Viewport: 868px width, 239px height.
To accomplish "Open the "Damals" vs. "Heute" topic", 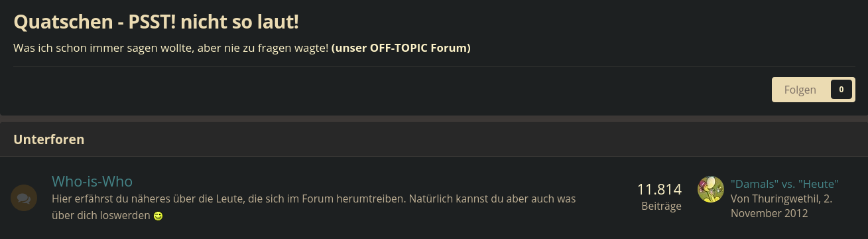I will coord(784,184).
